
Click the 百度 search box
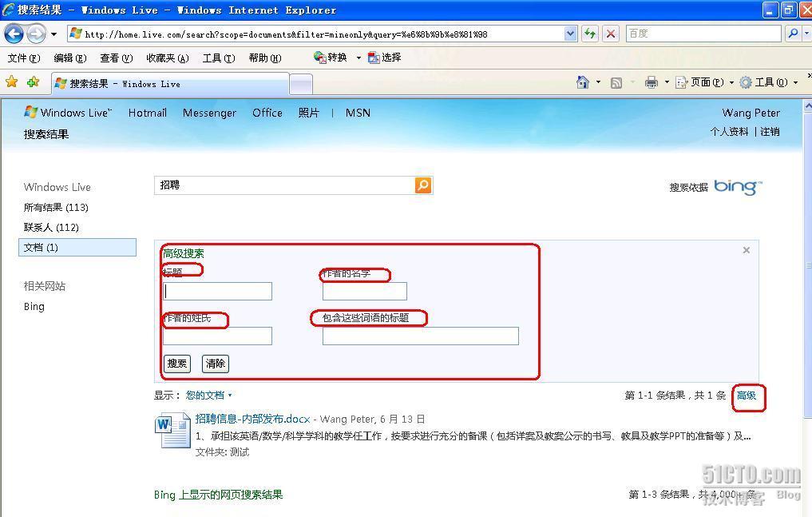703,34
